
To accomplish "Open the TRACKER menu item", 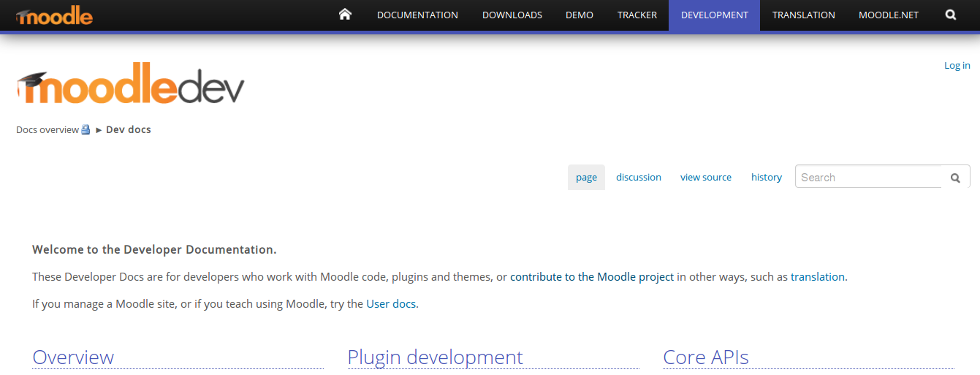I will 637,15.
